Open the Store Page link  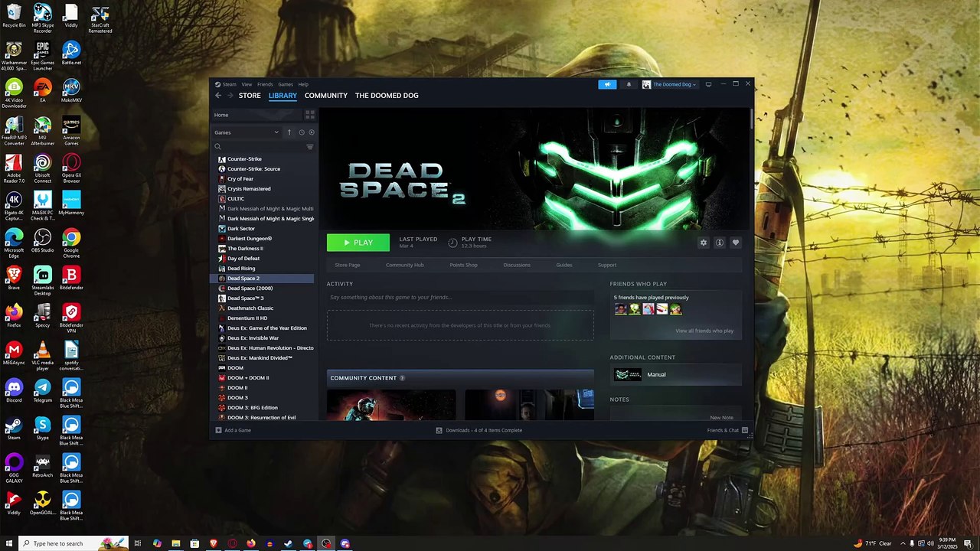coord(348,265)
